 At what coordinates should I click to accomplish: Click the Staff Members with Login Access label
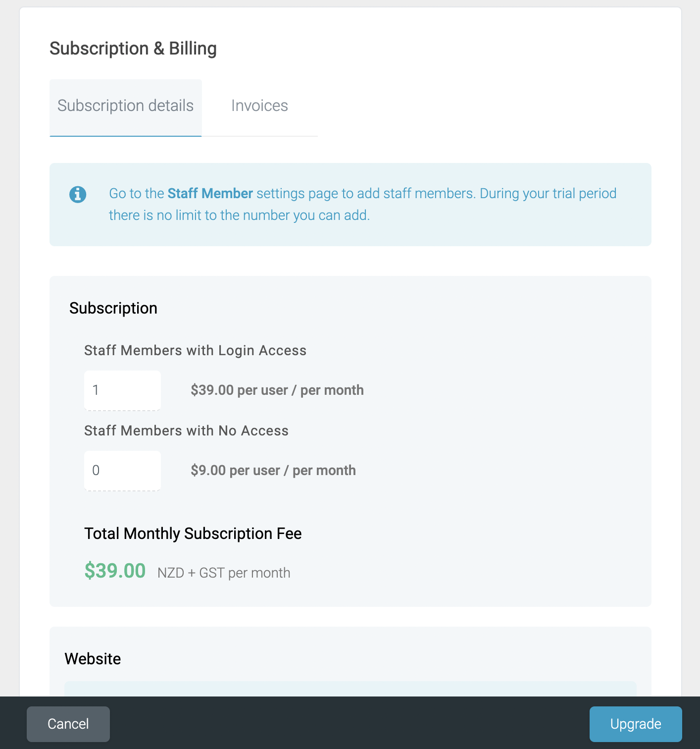[195, 351]
